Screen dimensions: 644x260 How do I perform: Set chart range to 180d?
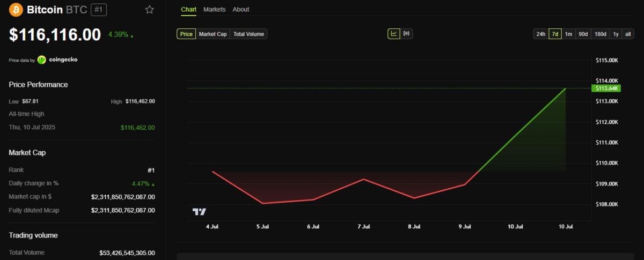[x=601, y=34]
